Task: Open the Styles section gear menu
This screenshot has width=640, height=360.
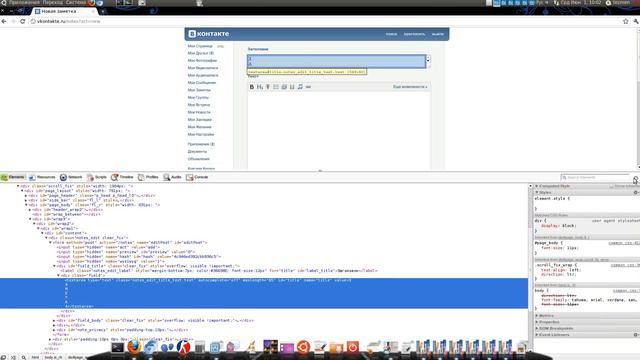Action: pos(636,192)
